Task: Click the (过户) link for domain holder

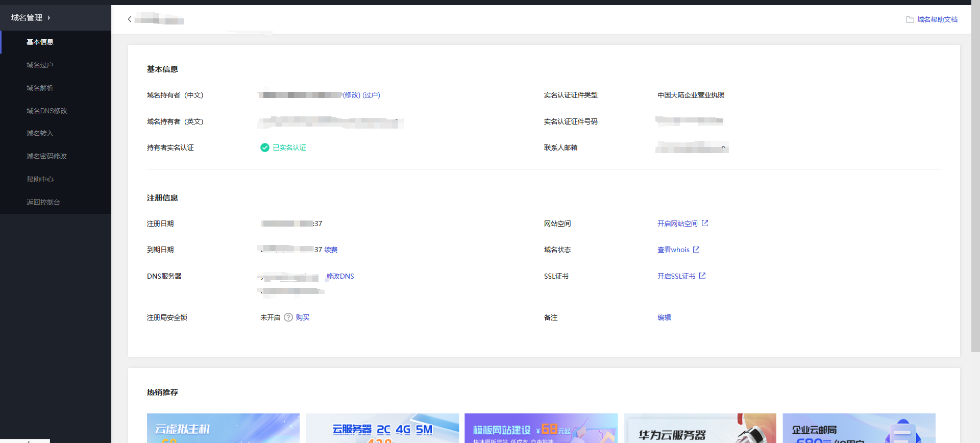Action: coord(372,95)
